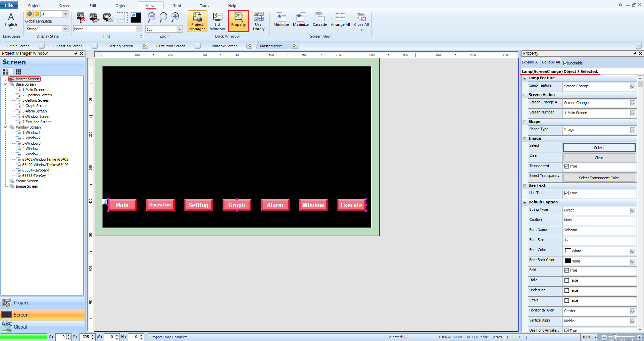Collapse the Lamp Feature property section

pos(525,78)
